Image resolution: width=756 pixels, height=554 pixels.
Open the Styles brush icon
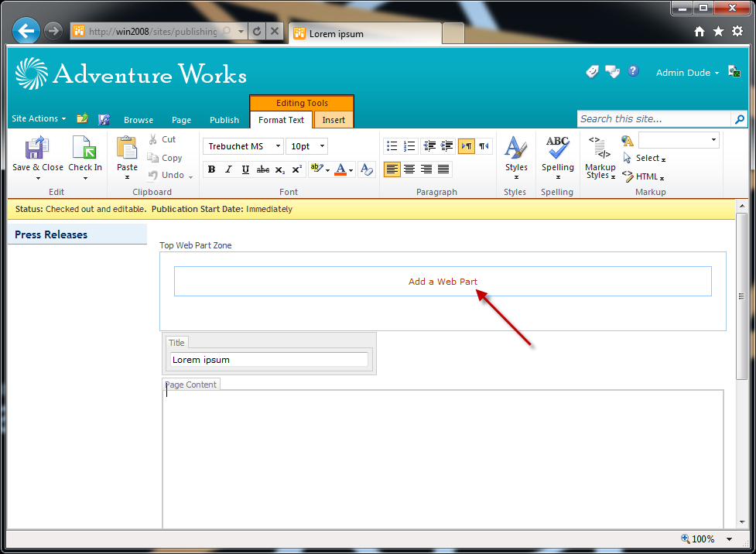515,147
